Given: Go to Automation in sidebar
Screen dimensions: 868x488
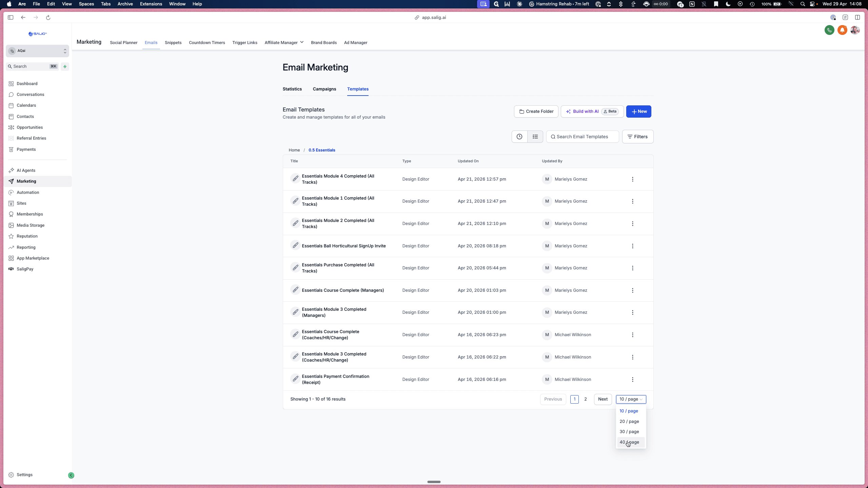Looking at the screenshot, I should point(28,192).
